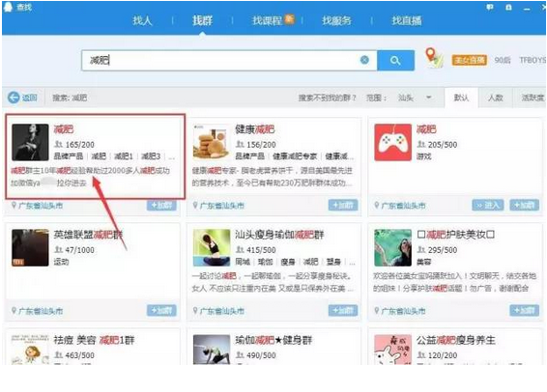Image resolution: width=547 pixels, height=392 pixels.
Task: Open the 找人 tab
Action: (x=142, y=20)
